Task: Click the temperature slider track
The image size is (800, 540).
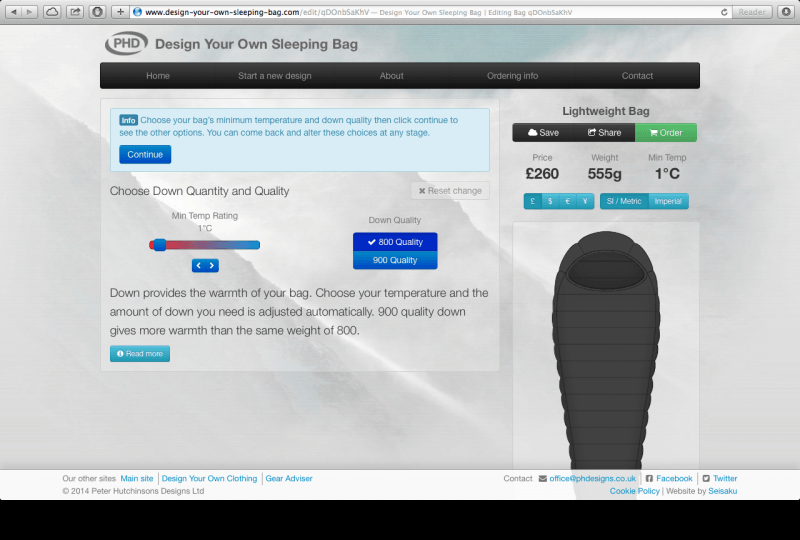Action: [x=205, y=245]
